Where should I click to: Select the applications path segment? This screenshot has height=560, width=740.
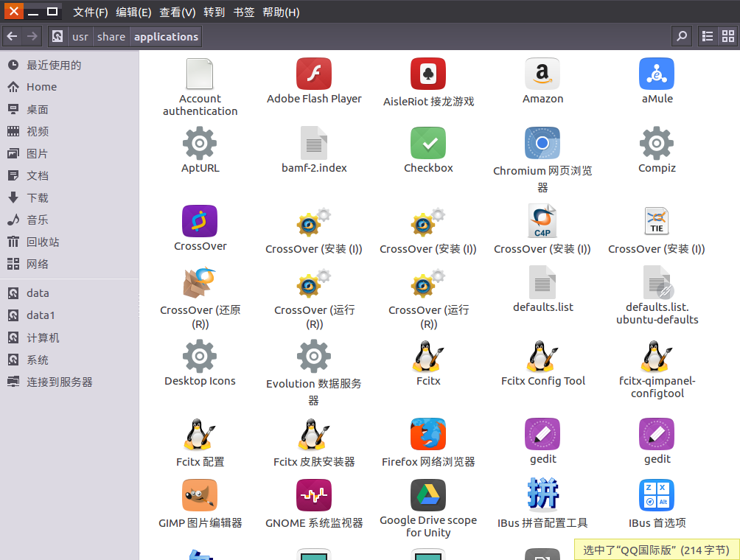(166, 36)
